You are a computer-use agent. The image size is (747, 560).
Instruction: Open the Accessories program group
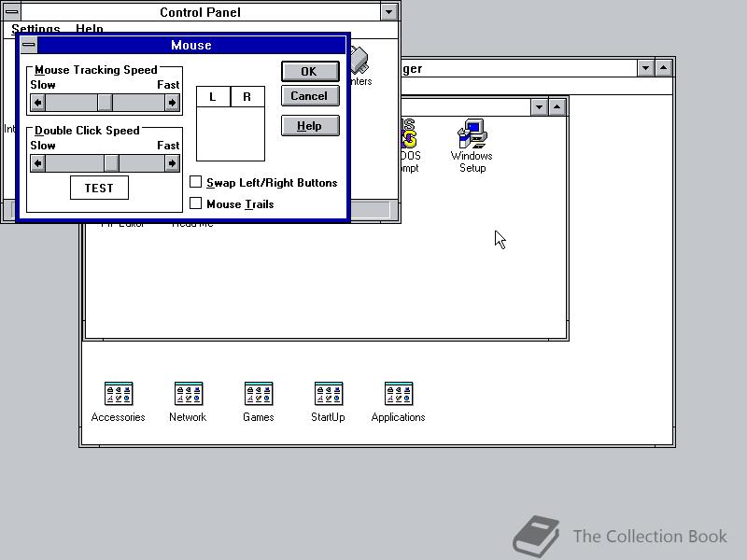(x=119, y=402)
